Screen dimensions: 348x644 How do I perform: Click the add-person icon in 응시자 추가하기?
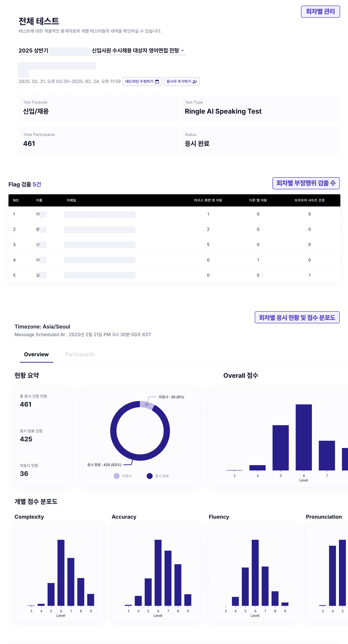click(195, 82)
